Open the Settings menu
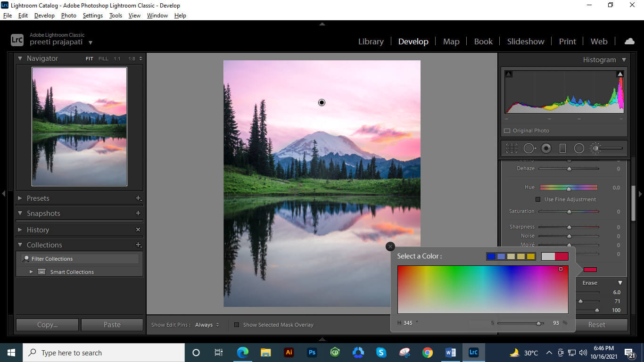The image size is (644, 362). click(92, 15)
